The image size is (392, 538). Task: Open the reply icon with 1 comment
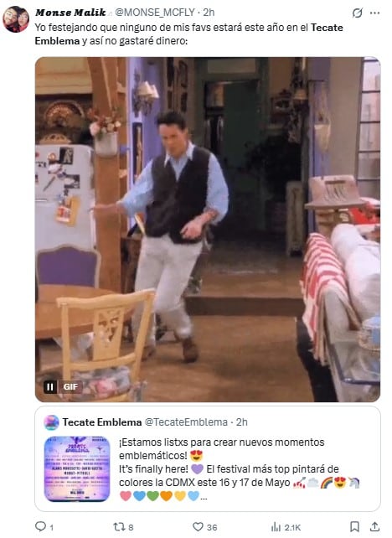[40, 526]
